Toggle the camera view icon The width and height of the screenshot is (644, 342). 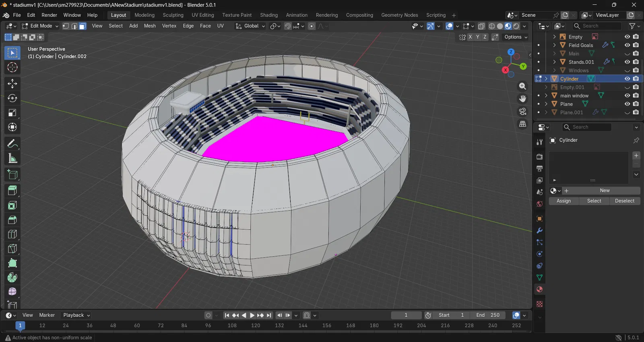tap(522, 112)
